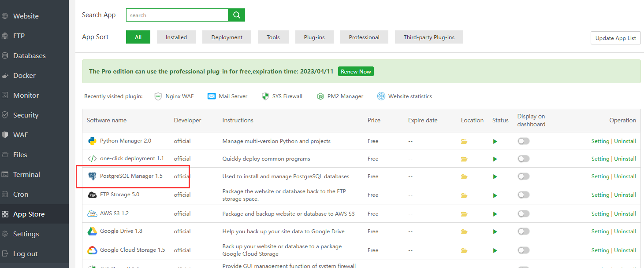
Task: Click status play icon for Google Cloud Storage
Action: [495, 251]
